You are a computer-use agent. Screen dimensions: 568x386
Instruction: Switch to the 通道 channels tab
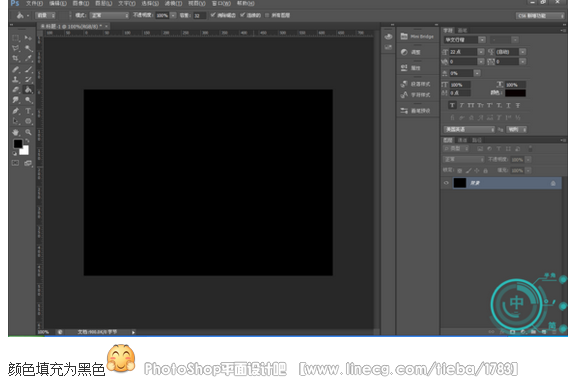click(x=462, y=140)
